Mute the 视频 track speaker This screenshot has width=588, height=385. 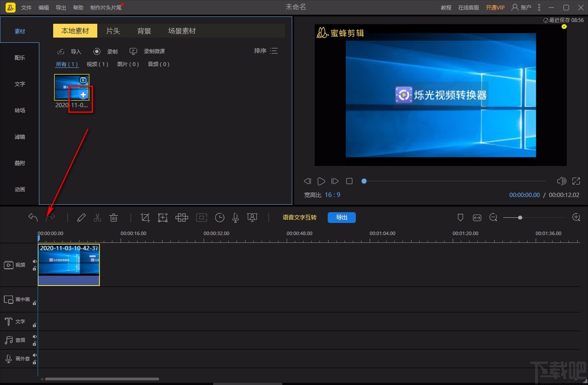tap(35, 261)
